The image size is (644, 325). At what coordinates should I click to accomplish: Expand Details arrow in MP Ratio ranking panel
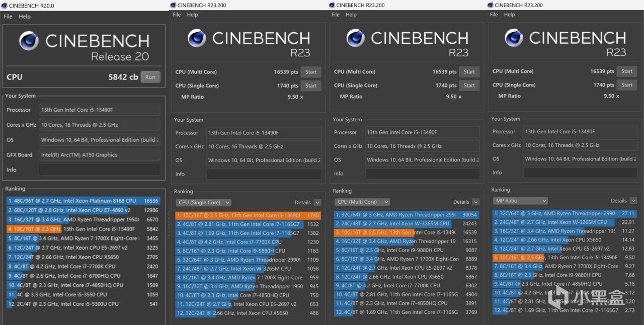pos(633,201)
